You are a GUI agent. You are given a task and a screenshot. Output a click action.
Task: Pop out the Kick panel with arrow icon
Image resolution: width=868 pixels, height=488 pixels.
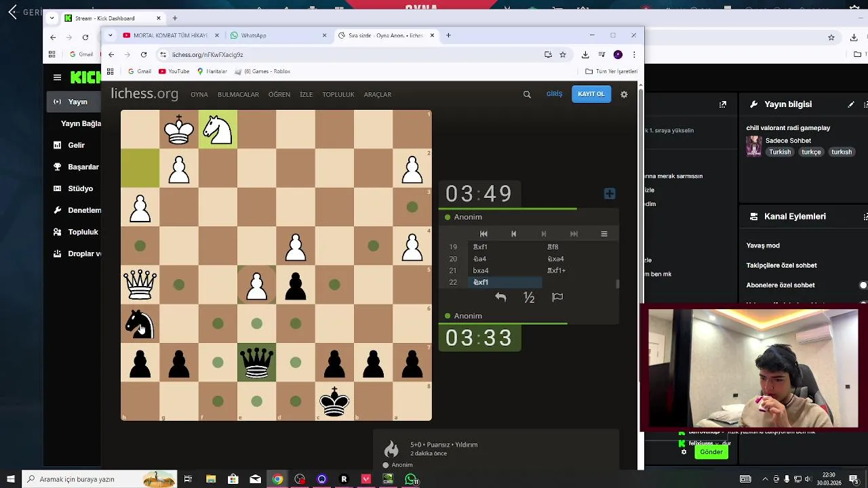[723, 104]
